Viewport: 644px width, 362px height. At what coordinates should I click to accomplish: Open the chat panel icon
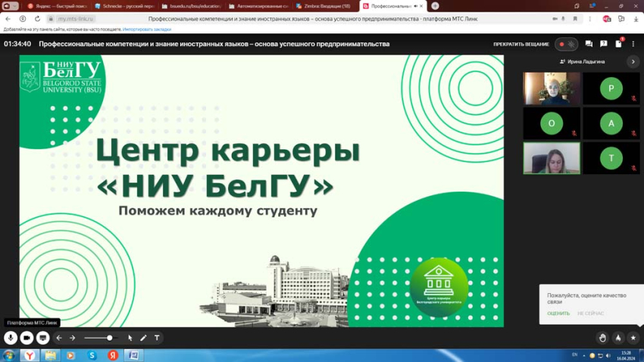(x=589, y=44)
